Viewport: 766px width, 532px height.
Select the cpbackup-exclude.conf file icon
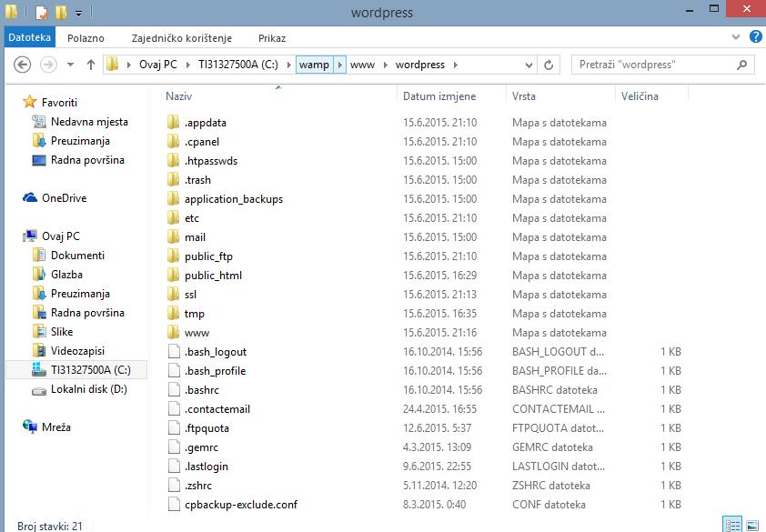click(x=174, y=504)
